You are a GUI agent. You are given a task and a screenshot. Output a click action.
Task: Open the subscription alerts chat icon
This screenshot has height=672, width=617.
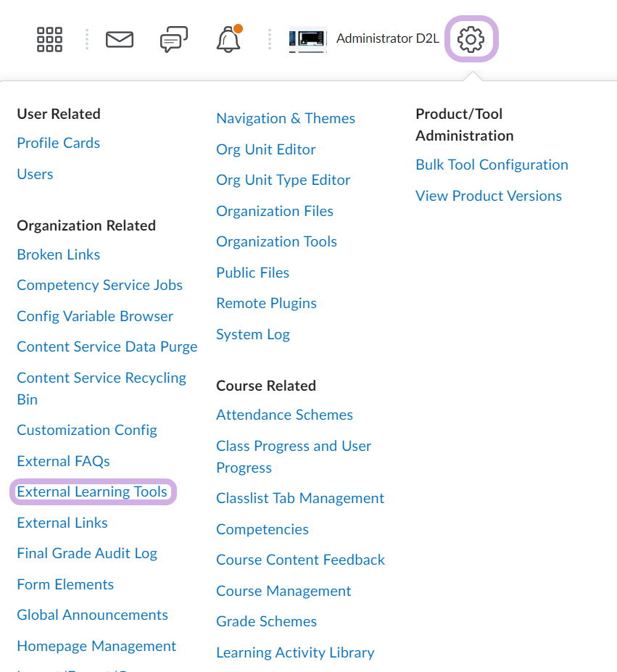tap(173, 39)
